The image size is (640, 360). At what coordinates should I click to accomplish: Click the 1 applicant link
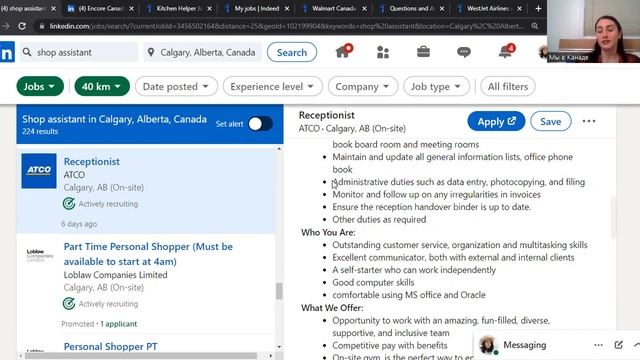coord(118,324)
